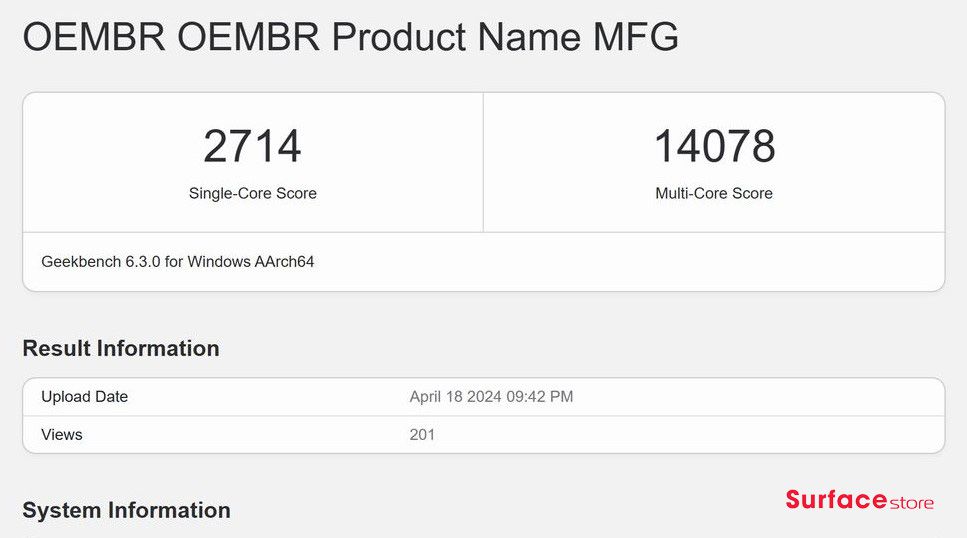Select the 2714 single-core score number

[x=252, y=147]
